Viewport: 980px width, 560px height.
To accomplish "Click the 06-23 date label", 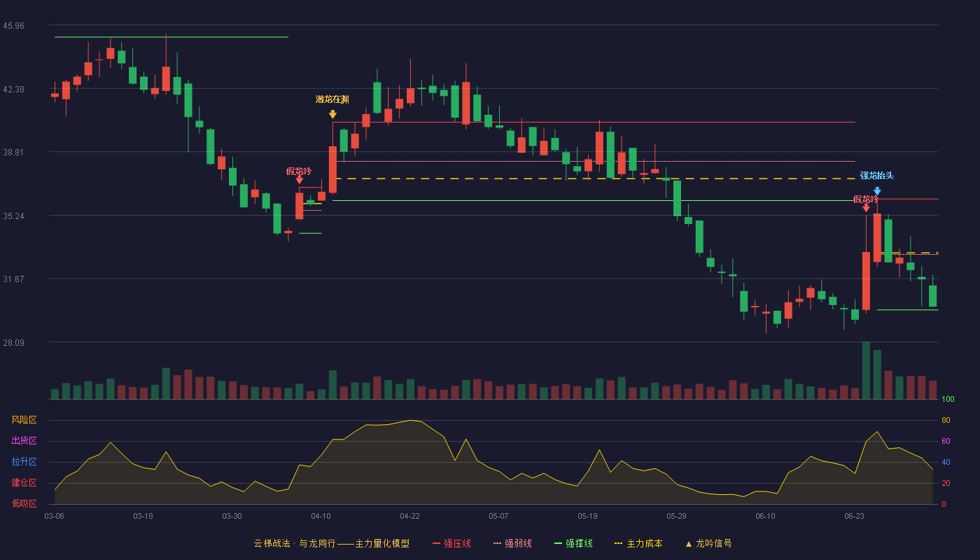I will click(x=854, y=516).
